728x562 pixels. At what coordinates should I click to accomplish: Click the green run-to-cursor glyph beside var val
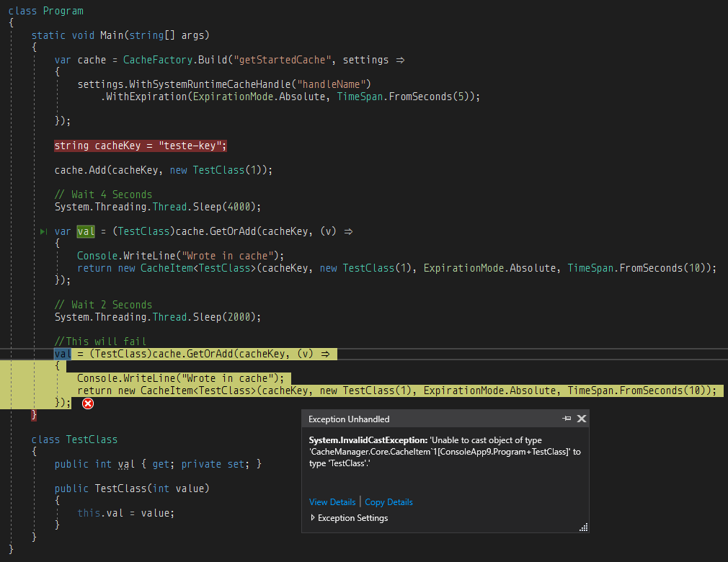click(x=43, y=231)
